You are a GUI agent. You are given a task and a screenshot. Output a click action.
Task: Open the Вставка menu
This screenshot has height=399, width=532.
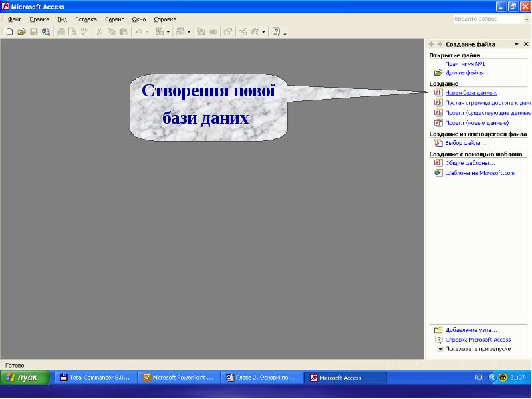click(86, 19)
